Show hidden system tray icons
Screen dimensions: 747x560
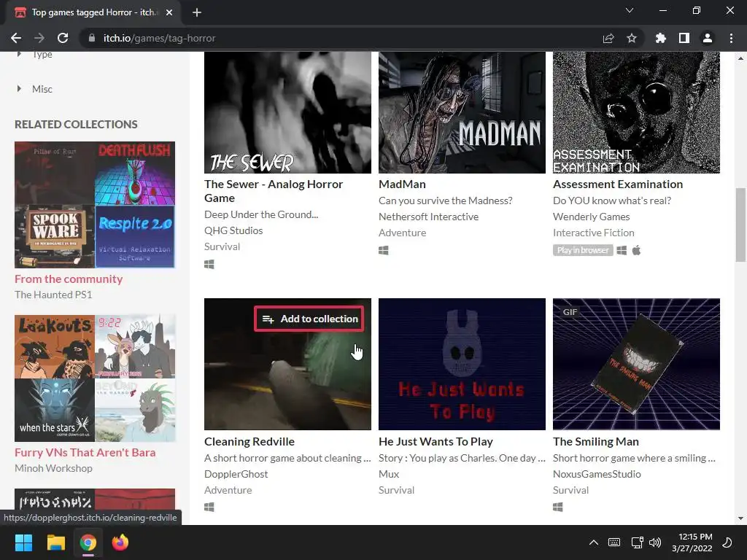pyautogui.click(x=594, y=542)
